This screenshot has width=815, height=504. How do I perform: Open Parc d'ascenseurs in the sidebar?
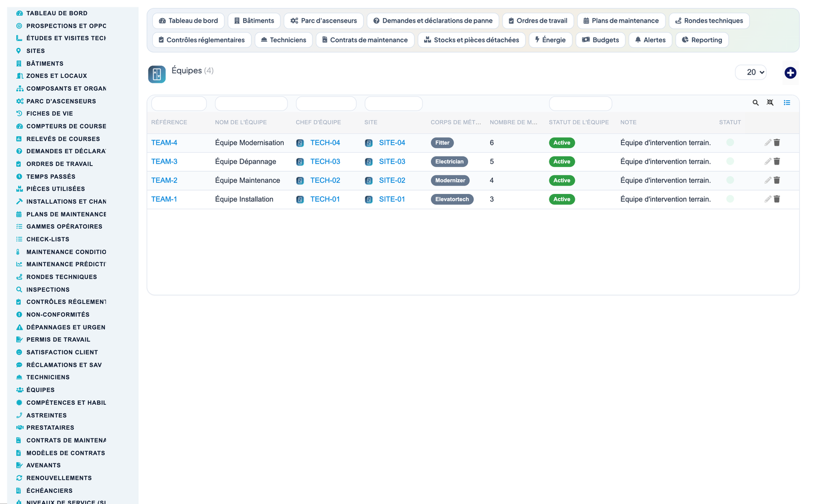coord(61,101)
